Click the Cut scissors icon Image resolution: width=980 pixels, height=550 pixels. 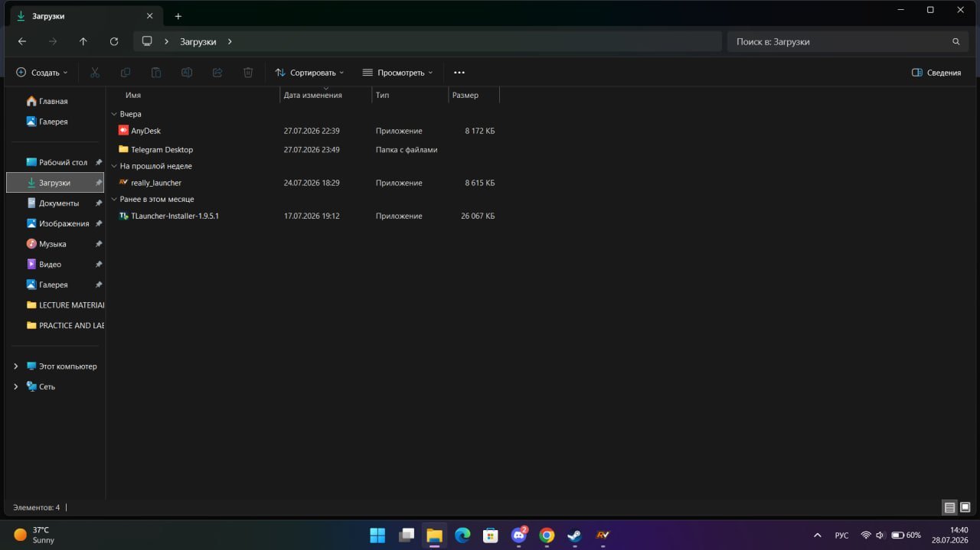point(95,73)
